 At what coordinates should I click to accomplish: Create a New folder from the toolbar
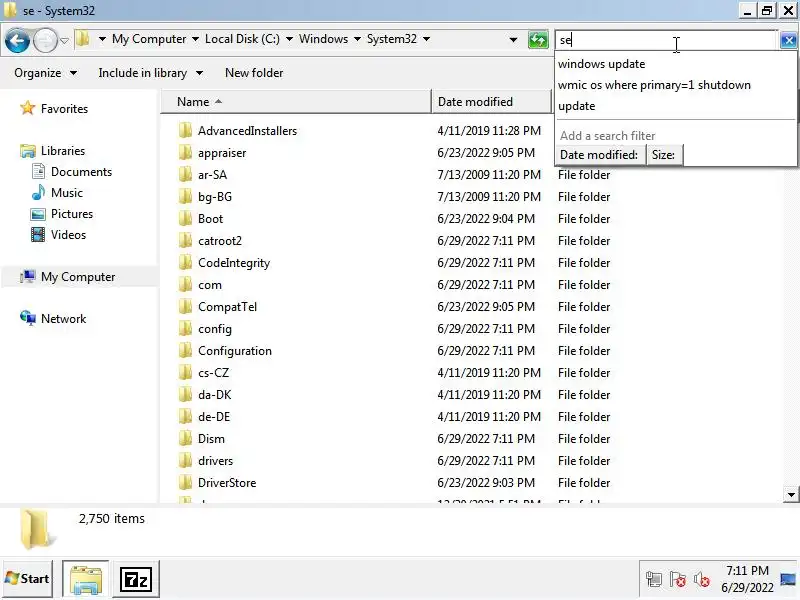pos(254,73)
